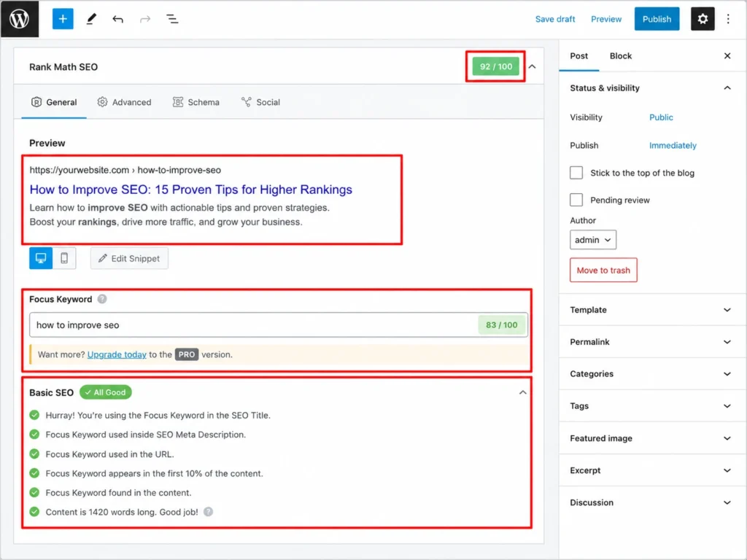The width and height of the screenshot is (747, 560).
Task: Click 'Focus Keyword appears in the first 10%' text
Action: (x=155, y=474)
